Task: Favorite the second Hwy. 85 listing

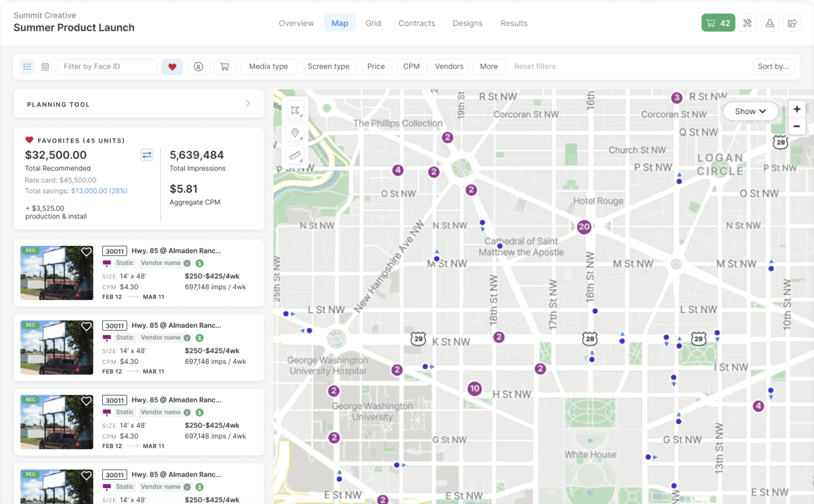Action: click(86, 327)
